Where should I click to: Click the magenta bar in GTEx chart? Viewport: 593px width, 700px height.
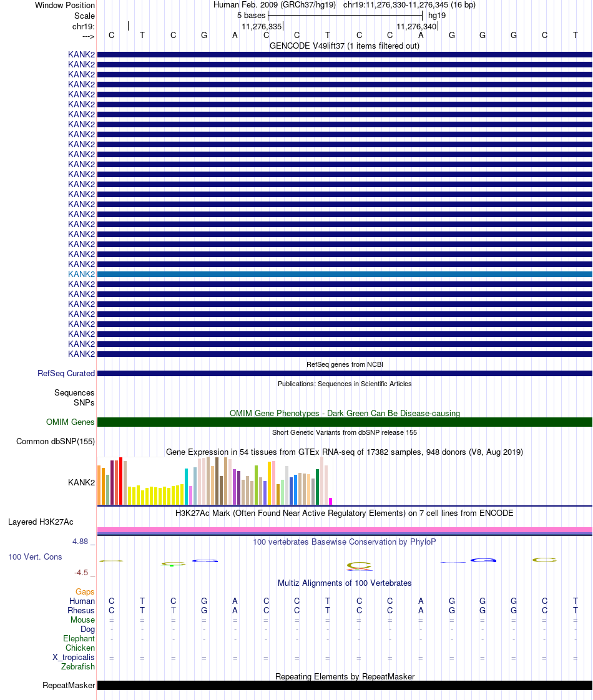330,502
